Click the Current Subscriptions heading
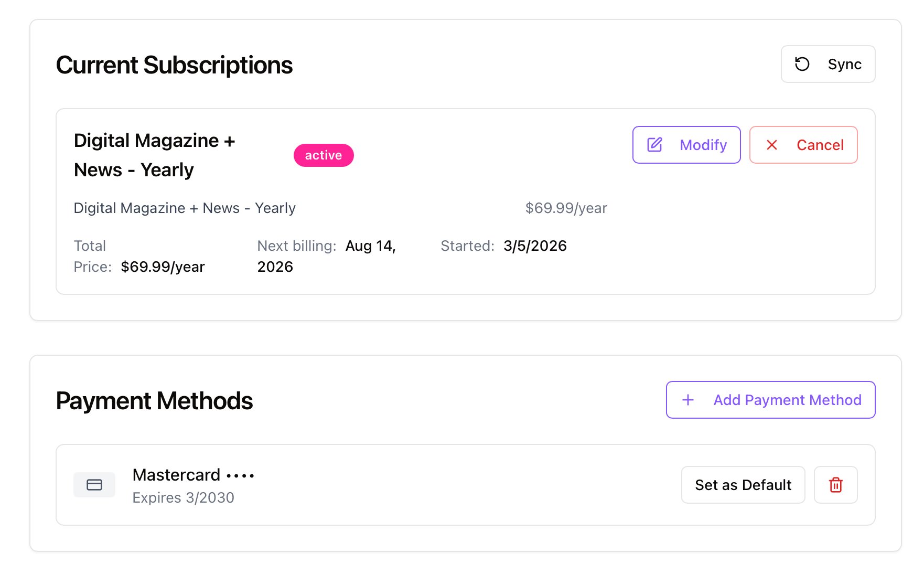The image size is (924, 574). click(x=174, y=65)
